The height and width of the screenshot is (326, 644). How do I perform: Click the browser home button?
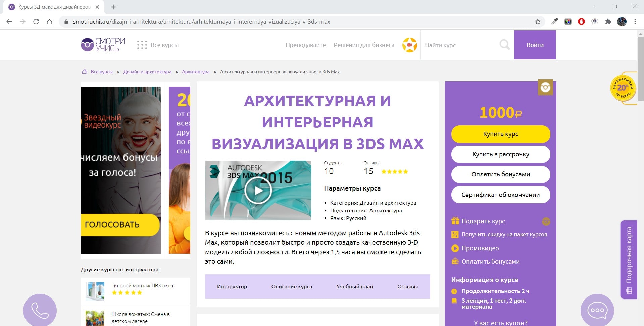[49, 22]
